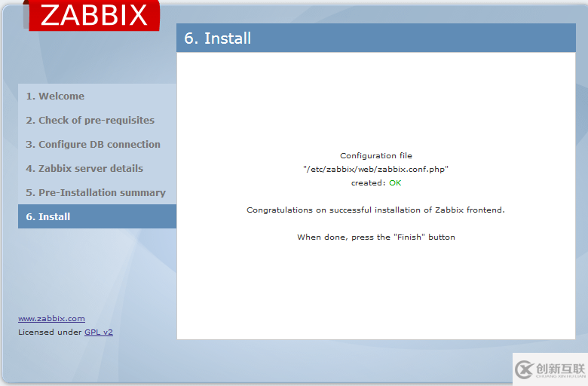Select step 1. Welcome
The height and width of the screenshot is (386, 588).
55,96
